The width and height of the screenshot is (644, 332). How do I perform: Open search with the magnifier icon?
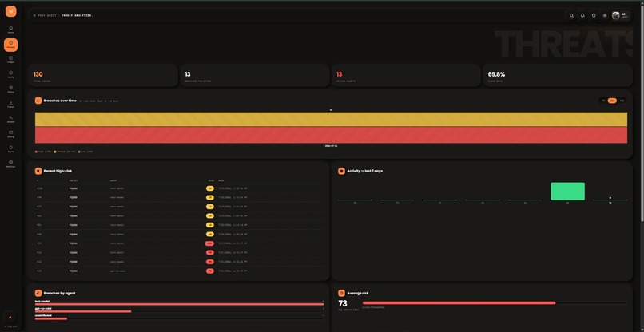point(571,16)
